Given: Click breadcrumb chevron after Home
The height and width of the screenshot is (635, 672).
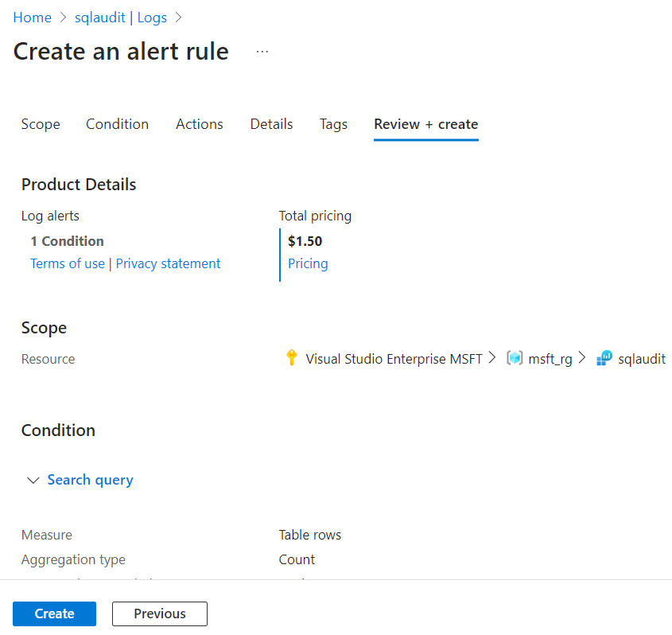Looking at the screenshot, I should coord(63,18).
